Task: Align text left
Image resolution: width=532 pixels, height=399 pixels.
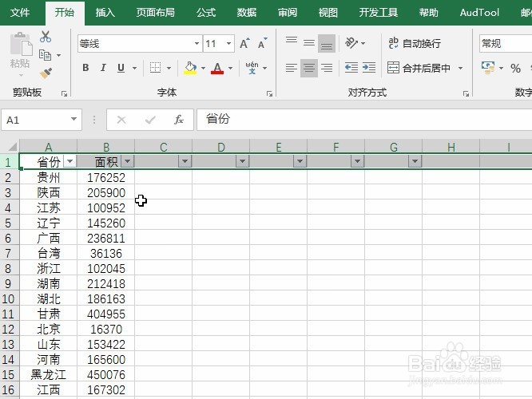Action: pyautogui.click(x=292, y=68)
